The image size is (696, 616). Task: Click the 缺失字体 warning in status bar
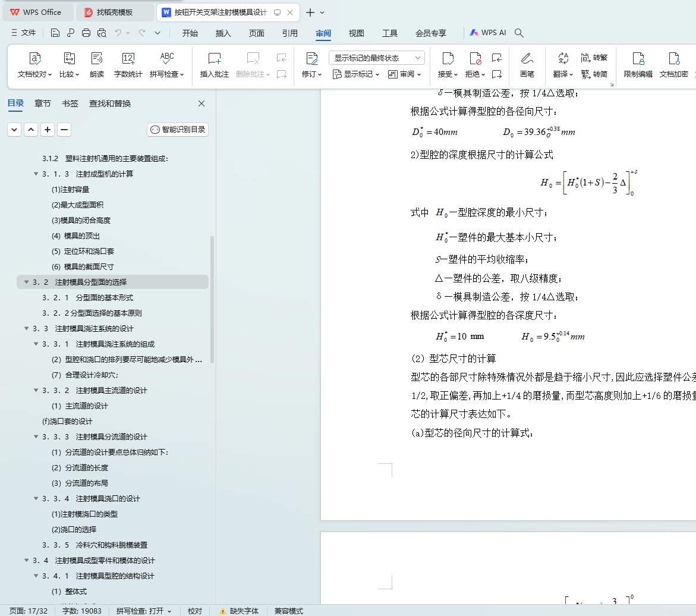pyautogui.click(x=240, y=611)
